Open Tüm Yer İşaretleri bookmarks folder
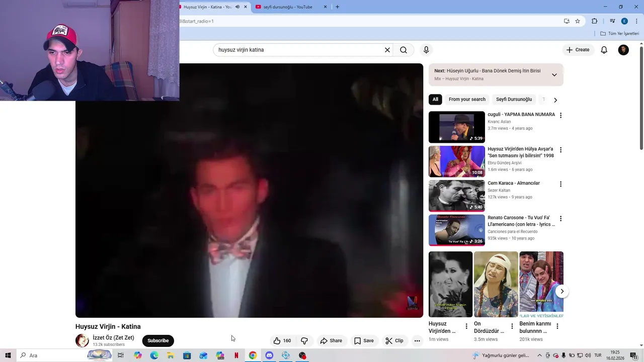The height and width of the screenshot is (362, 644). (619, 34)
